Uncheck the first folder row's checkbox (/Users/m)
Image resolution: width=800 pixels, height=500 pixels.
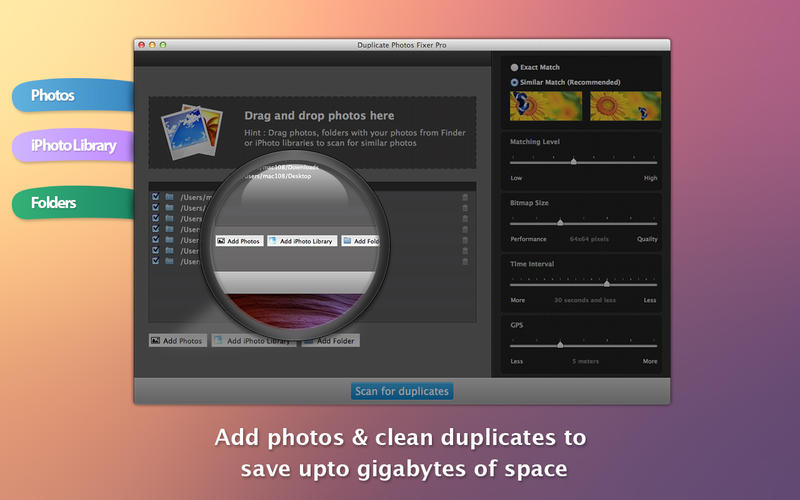point(156,196)
